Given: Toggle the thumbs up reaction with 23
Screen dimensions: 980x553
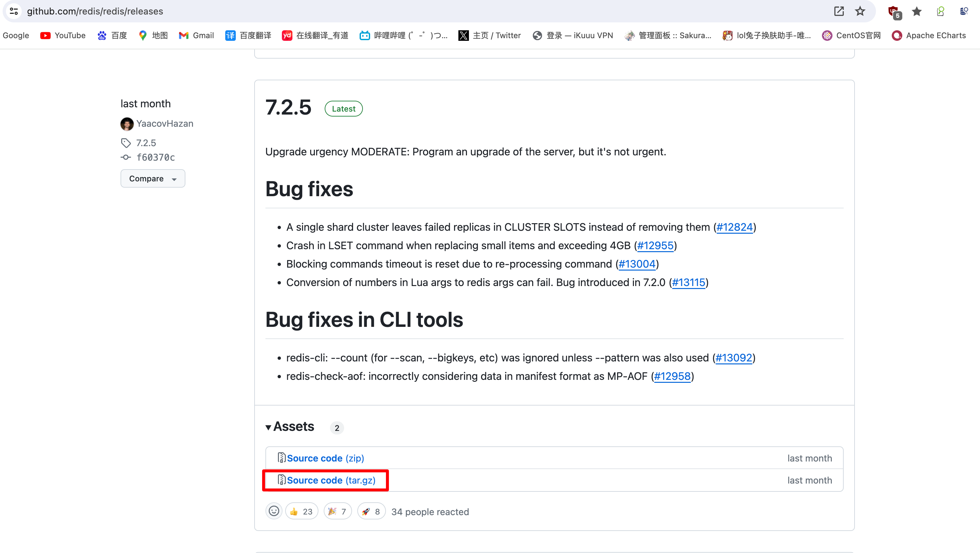Looking at the screenshot, I should [x=301, y=512].
